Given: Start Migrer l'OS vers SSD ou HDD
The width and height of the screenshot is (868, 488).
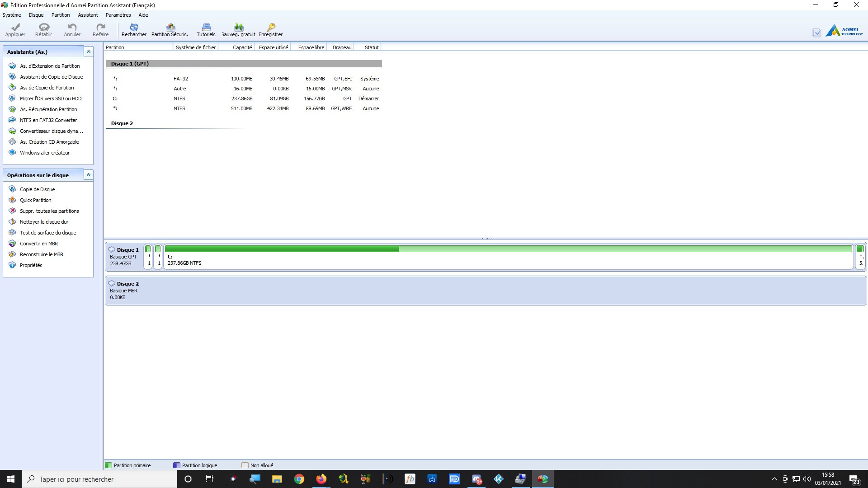Looking at the screenshot, I should (x=51, y=99).
